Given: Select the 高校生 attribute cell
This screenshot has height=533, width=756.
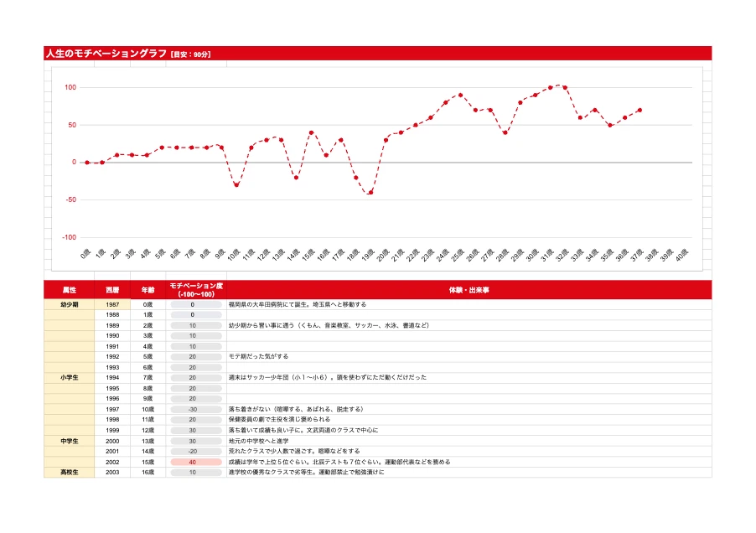Looking at the screenshot, I should (x=69, y=473).
